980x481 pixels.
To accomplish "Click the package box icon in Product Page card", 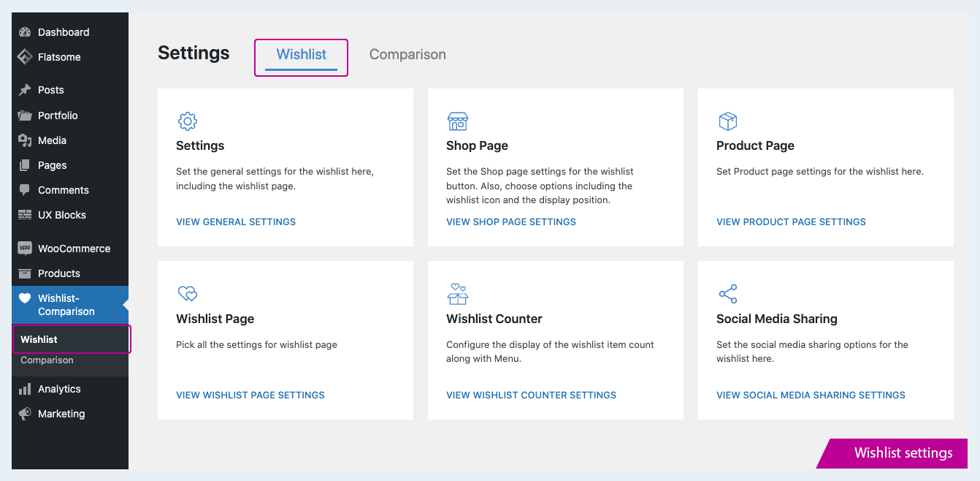I will coord(728,121).
